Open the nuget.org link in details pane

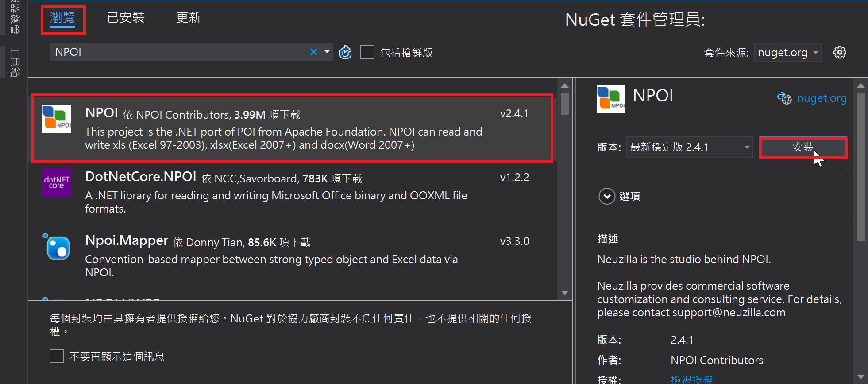pyautogui.click(x=822, y=98)
